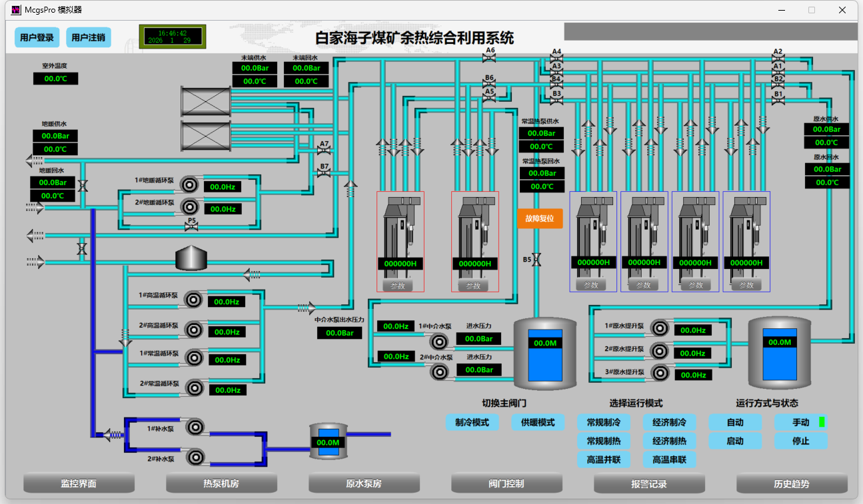The height and width of the screenshot is (504, 863).
Task: Go to the 报警记录 alarm page
Action: point(649,483)
